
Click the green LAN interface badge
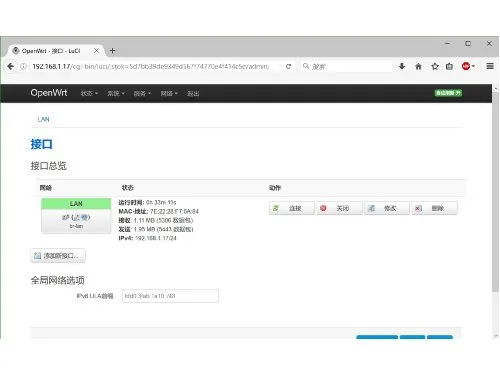76,204
